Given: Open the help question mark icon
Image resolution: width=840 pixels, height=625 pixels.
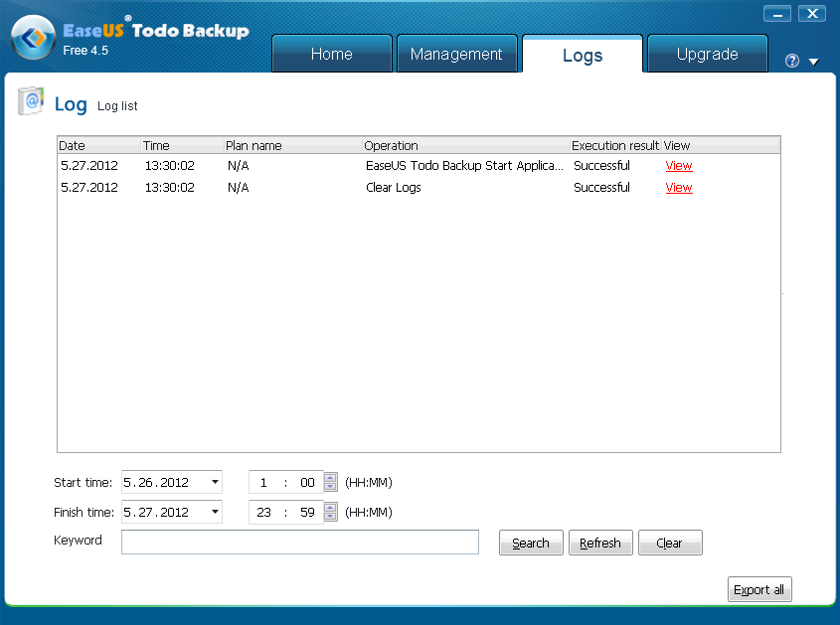Looking at the screenshot, I should tap(791, 61).
